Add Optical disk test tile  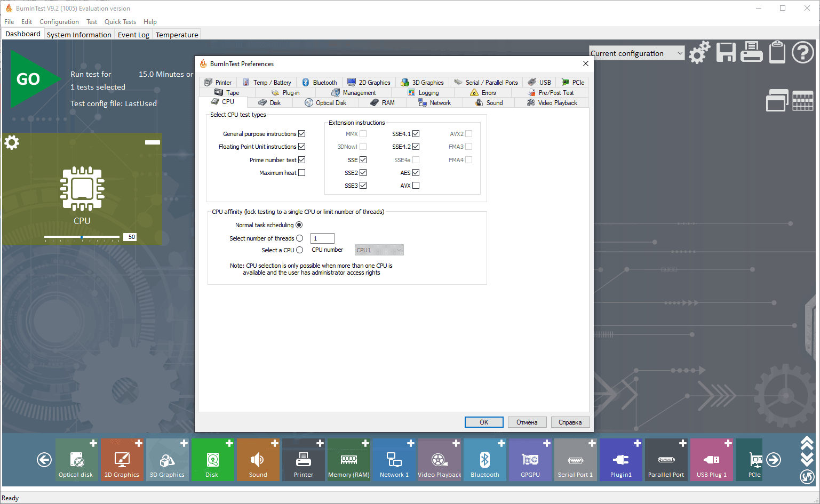(x=93, y=443)
